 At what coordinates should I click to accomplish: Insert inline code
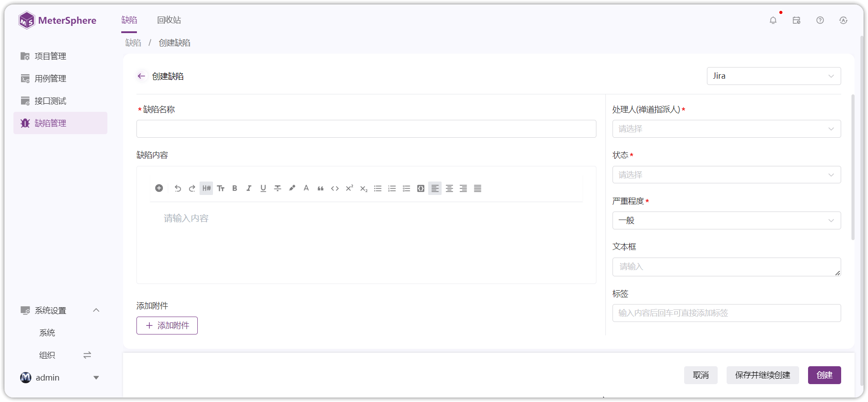(335, 188)
